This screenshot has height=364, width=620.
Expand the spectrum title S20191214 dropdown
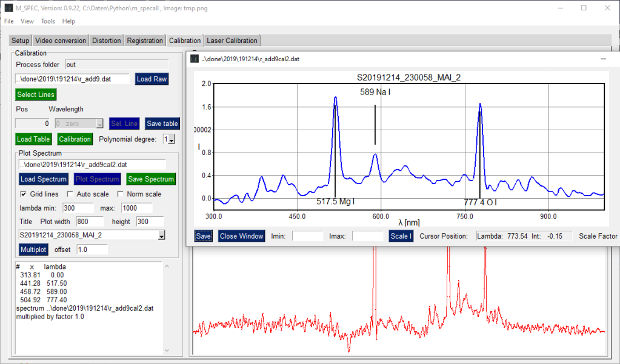coord(162,236)
